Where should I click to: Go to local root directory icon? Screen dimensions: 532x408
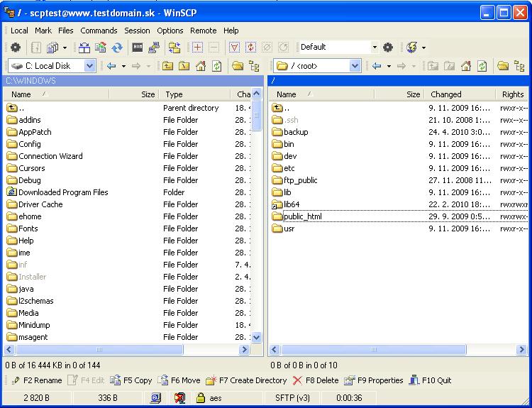[x=184, y=66]
